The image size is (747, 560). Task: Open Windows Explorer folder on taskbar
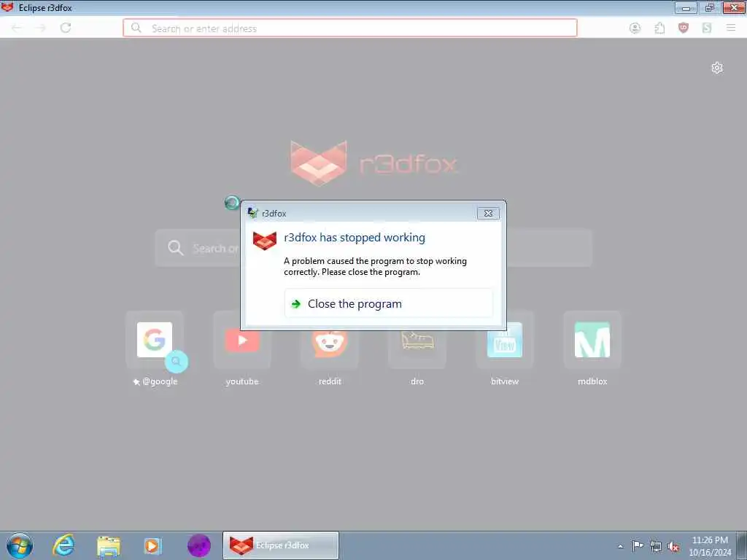click(x=108, y=545)
